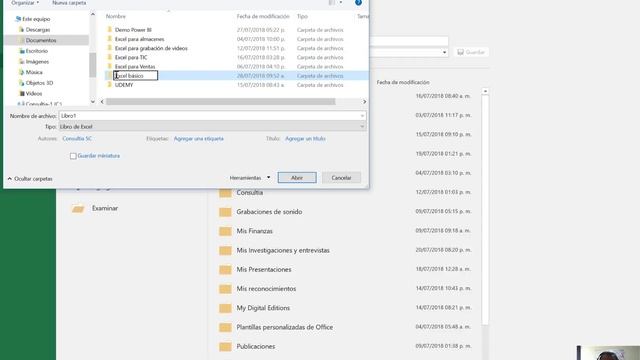Screen dimensions: 640x360
Task: Select Escritorio in the navigation tree
Action: (37, 51)
